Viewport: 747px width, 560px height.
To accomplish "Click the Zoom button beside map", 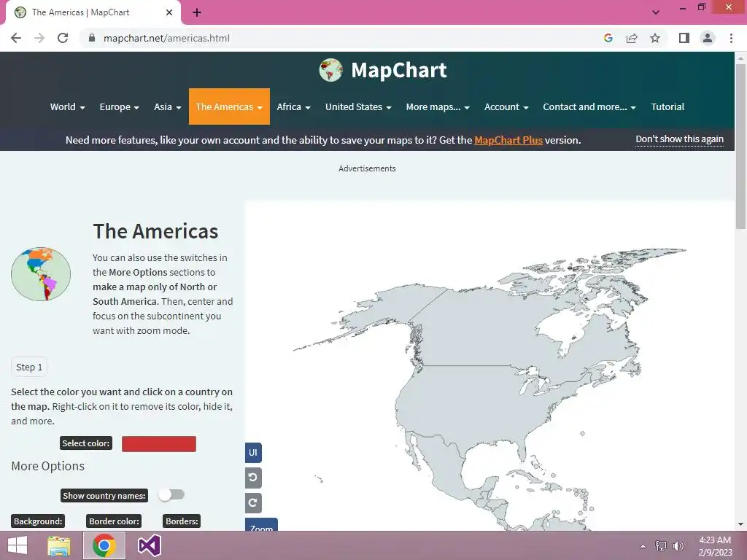I will (x=261, y=525).
